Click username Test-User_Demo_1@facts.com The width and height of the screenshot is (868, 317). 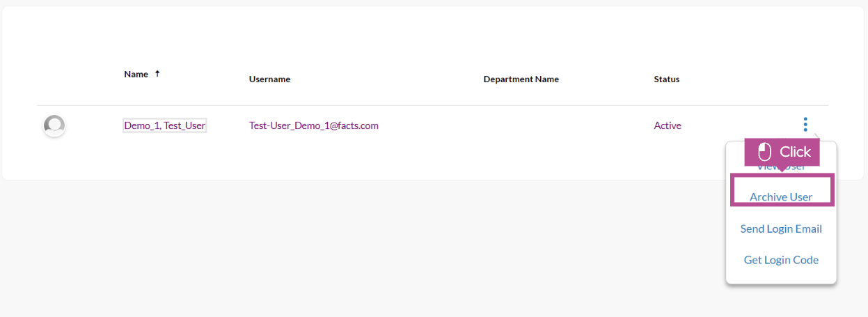[x=314, y=125]
